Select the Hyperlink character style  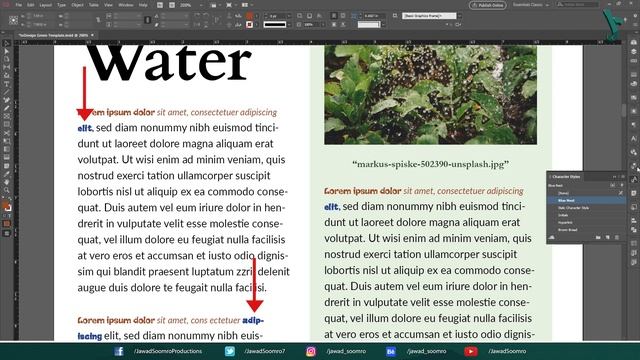tap(585, 222)
